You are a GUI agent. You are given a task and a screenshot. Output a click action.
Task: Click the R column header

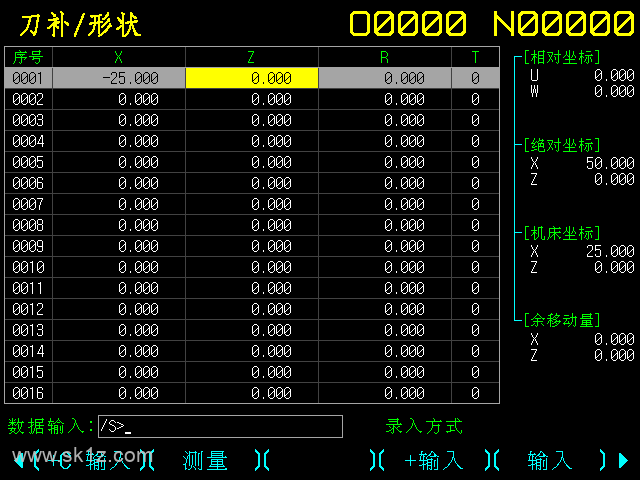385,57
